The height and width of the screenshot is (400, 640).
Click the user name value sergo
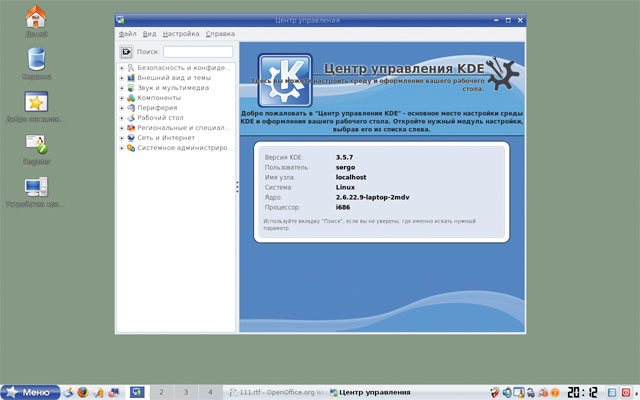pos(345,167)
